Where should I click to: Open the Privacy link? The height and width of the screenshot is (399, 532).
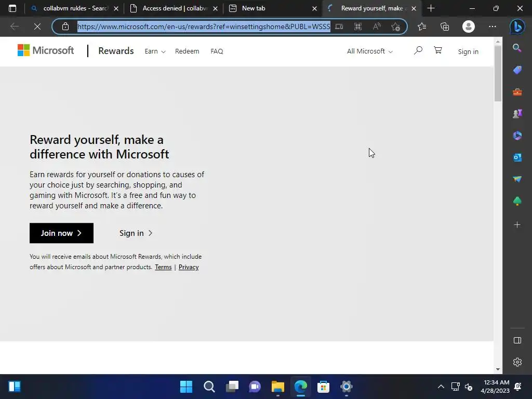(189, 267)
